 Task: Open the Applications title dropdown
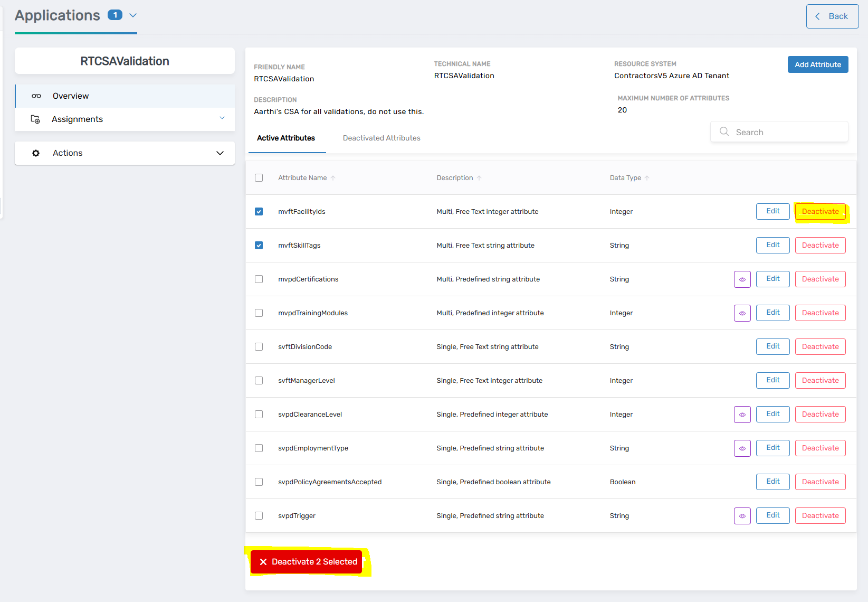132,15
